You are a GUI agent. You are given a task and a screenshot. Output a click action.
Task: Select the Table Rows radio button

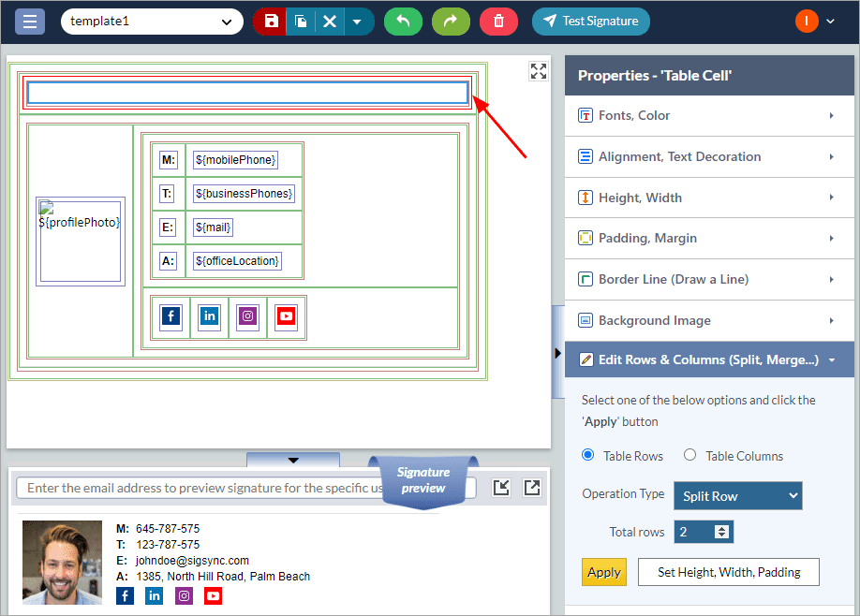pyautogui.click(x=588, y=455)
